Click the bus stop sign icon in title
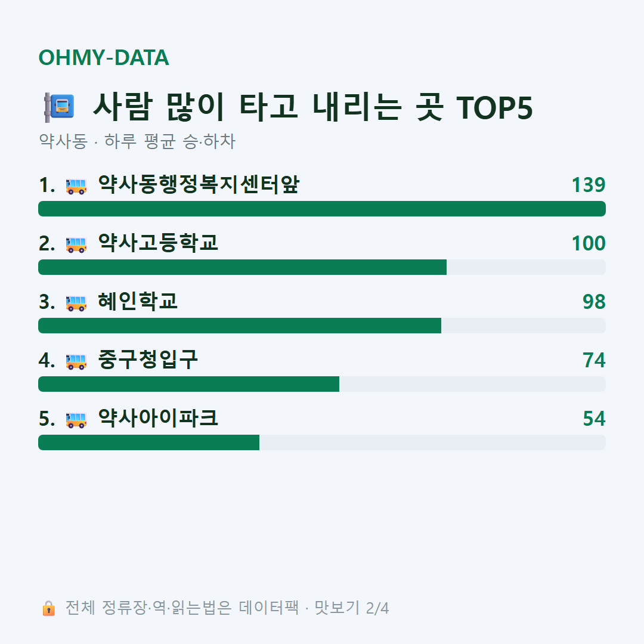Screen dimensions: 644x644 click(60, 107)
